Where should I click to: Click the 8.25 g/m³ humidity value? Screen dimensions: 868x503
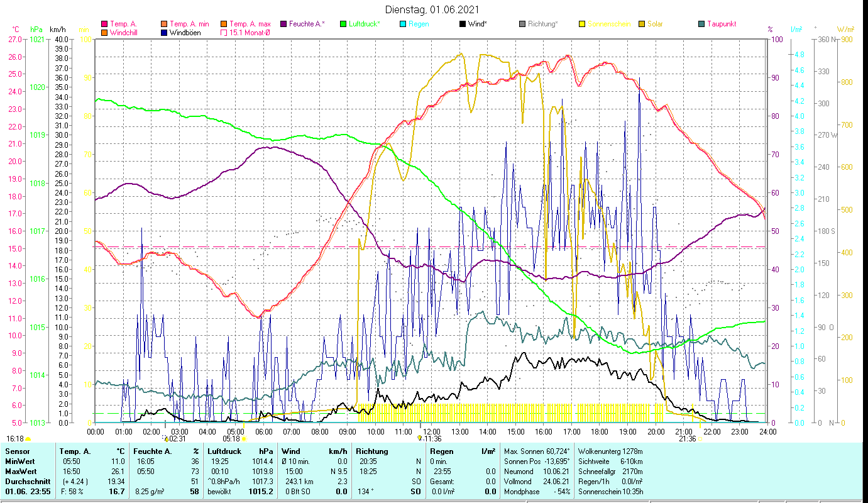coord(151,491)
